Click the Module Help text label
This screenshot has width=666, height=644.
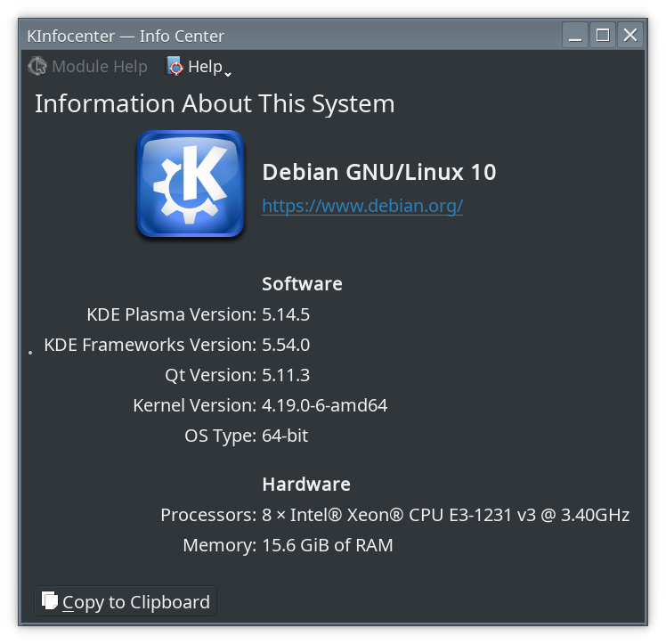coord(100,67)
